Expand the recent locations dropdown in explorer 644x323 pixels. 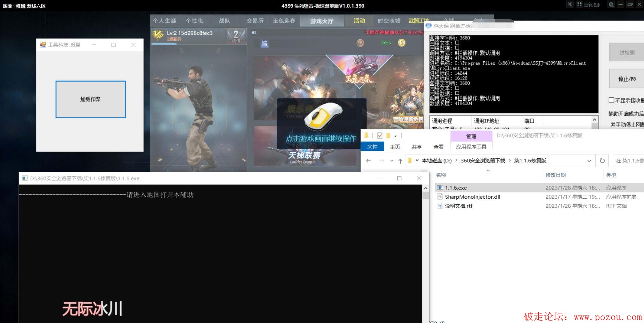(392, 161)
